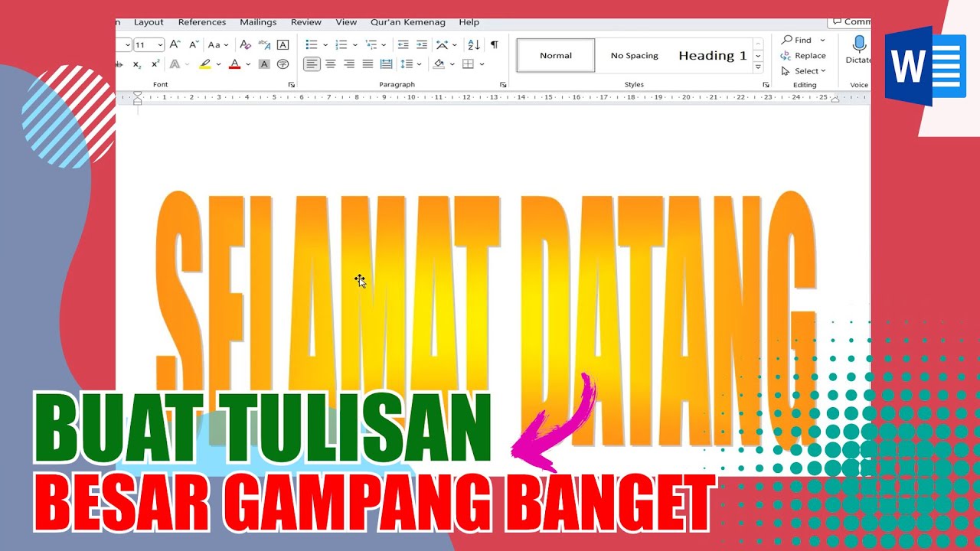Sort the selected text alphabetically
The width and height of the screenshot is (980, 551).
coord(474,44)
